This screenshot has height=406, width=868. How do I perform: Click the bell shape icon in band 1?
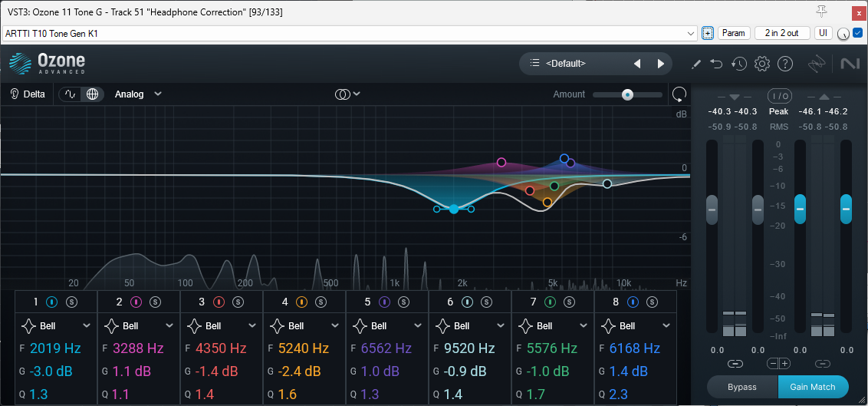pyautogui.click(x=29, y=325)
